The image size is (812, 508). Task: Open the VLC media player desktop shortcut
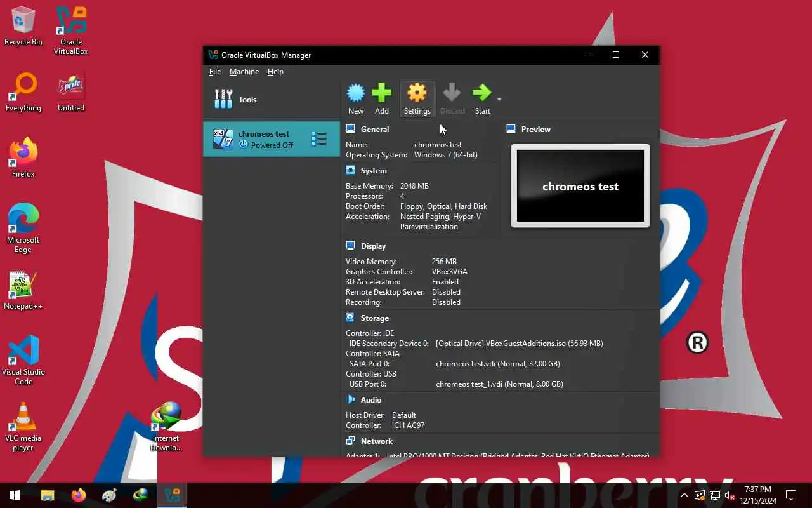click(x=23, y=427)
